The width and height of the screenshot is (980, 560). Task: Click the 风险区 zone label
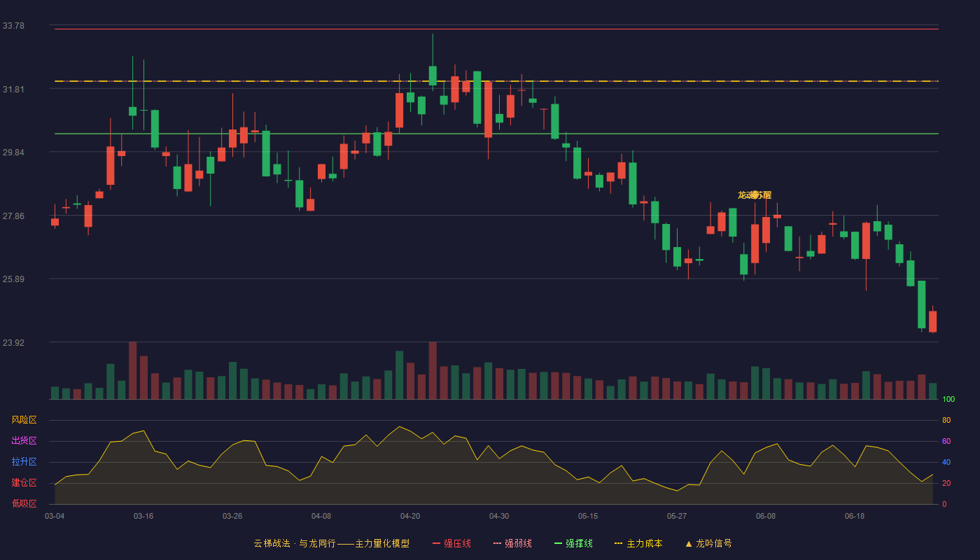(24, 420)
